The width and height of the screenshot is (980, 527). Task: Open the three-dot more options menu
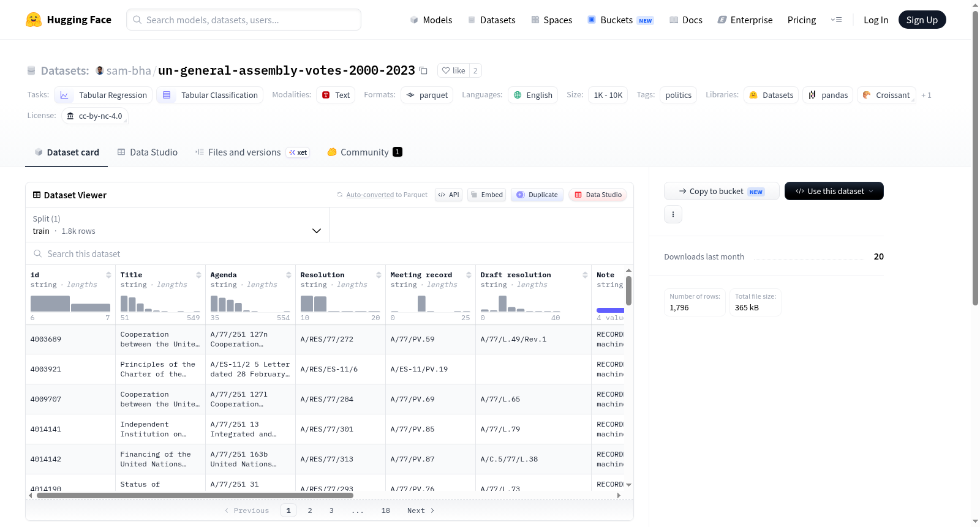pyautogui.click(x=673, y=214)
